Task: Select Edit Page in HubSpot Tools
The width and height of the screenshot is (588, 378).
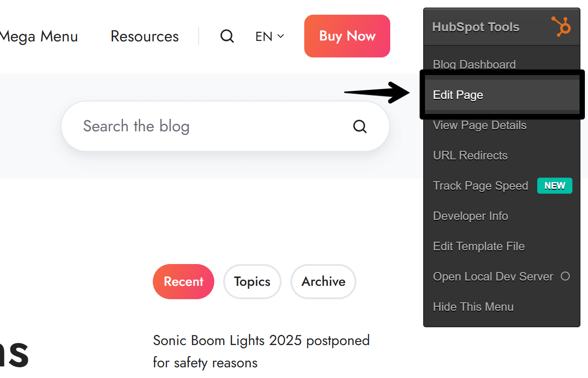Action: coord(458,95)
